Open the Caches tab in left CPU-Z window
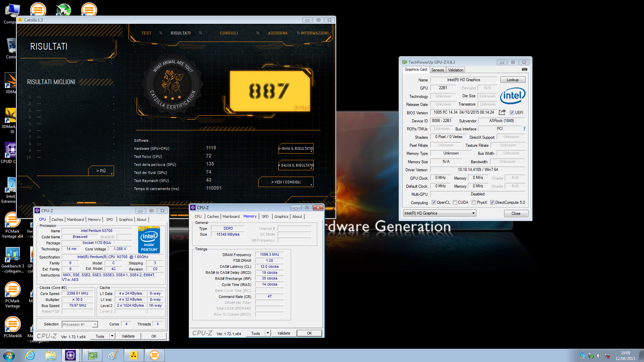This screenshot has width=644, height=362. (57, 220)
